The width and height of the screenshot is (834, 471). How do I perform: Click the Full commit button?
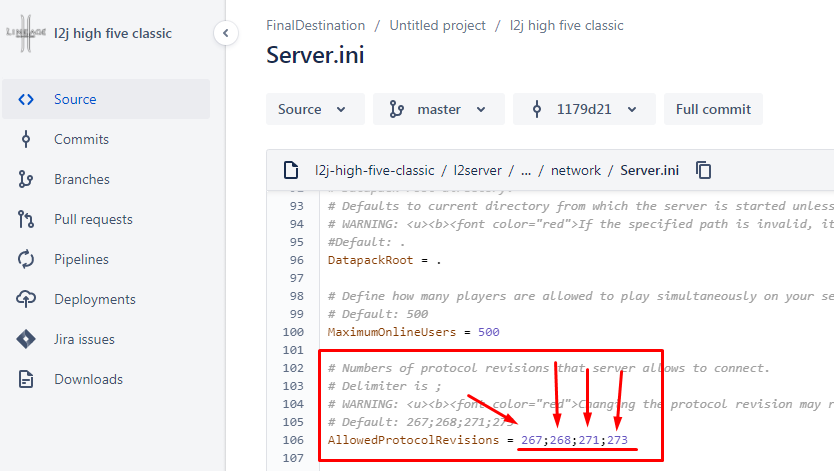(x=713, y=109)
